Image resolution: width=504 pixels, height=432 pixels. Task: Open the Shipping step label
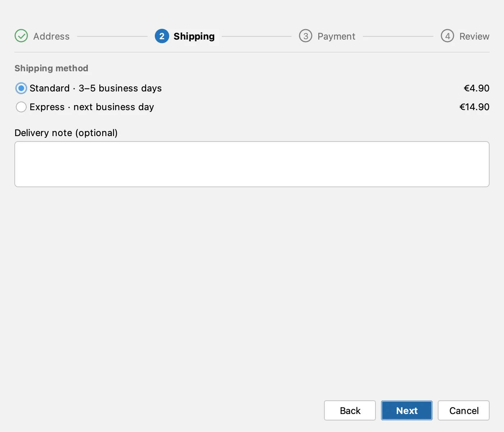coord(194,36)
